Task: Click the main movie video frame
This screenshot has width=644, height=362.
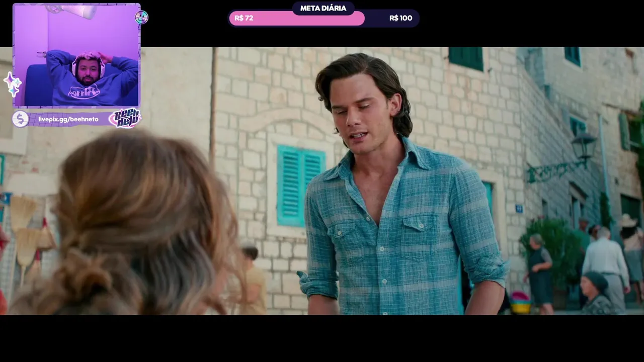Action: point(322,181)
